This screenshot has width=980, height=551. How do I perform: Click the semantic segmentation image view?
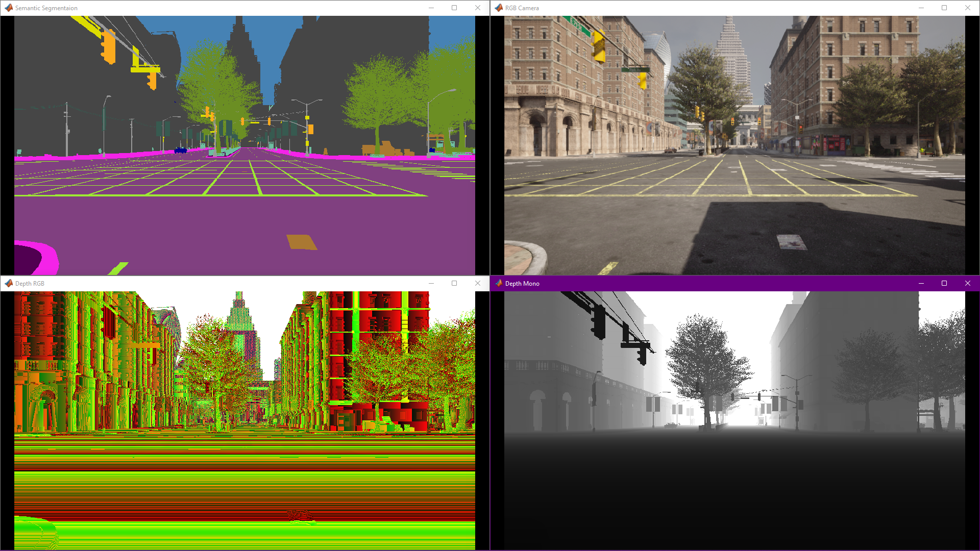(x=244, y=145)
